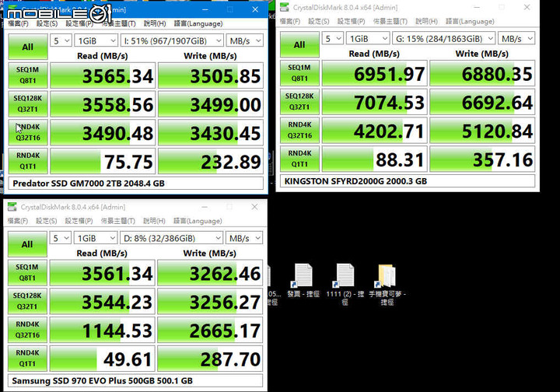Open the 1111 (2) desktop shortcut
This screenshot has height=392, width=560.
pos(345,284)
